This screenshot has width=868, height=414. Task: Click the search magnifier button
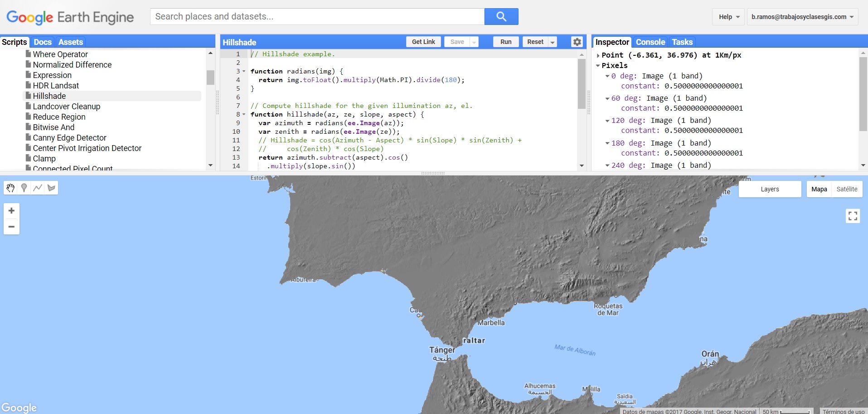pos(501,16)
